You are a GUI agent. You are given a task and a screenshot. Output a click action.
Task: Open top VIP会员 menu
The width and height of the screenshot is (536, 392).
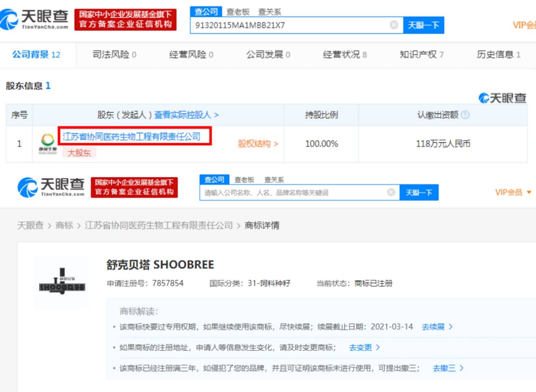pyautogui.click(x=524, y=25)
